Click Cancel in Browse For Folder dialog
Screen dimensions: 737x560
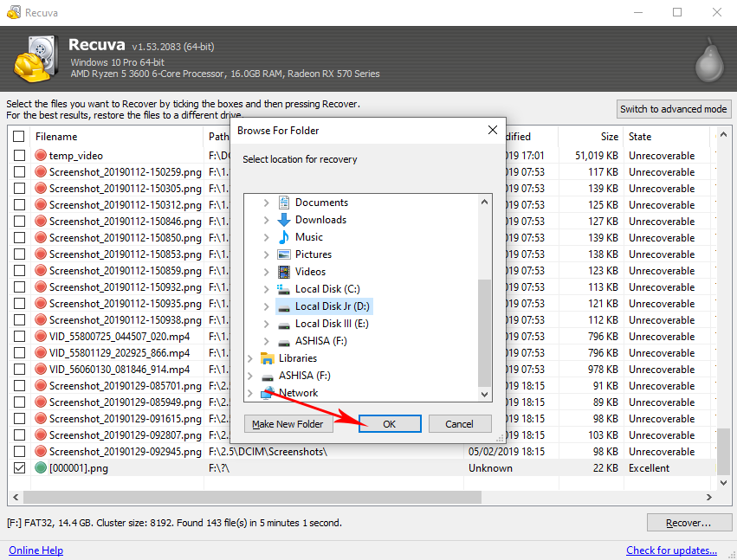tap(460, 424)
